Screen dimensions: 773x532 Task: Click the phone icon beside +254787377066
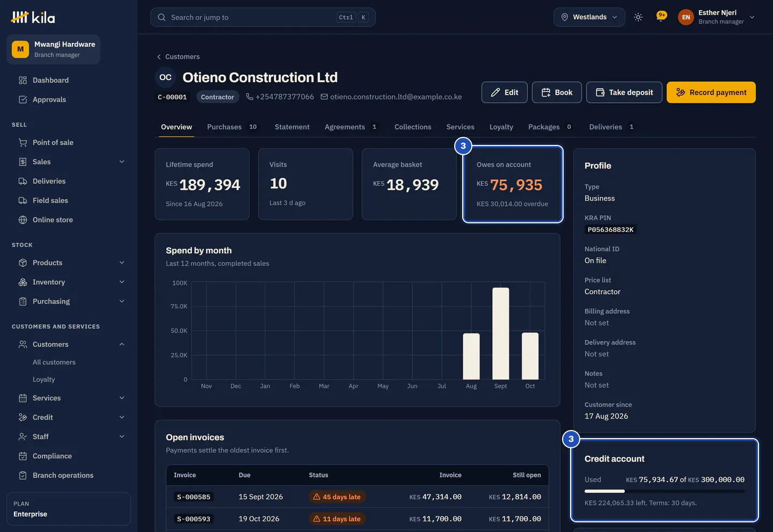pyautogui.click(x=250, y=97)
